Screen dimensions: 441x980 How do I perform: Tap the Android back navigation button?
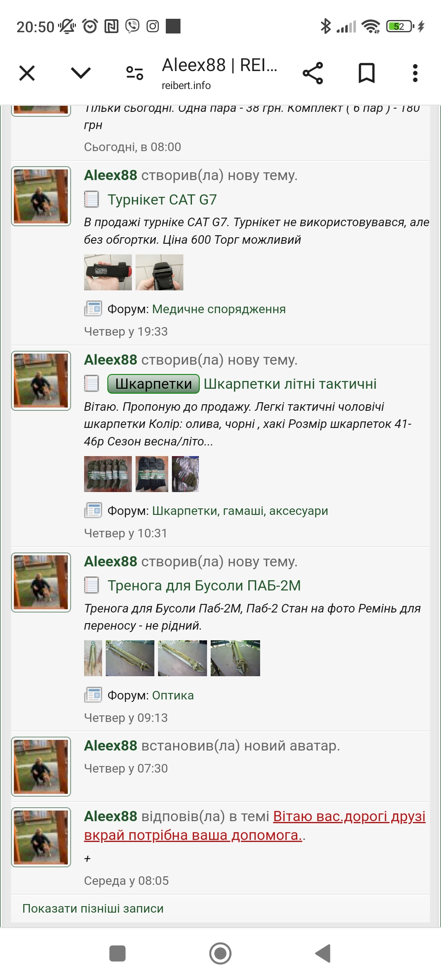[x=323, y=953]
